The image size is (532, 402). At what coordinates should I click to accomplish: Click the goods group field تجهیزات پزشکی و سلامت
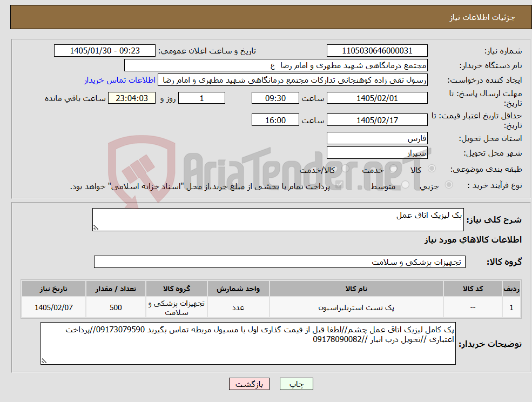[x=280, y=262]
